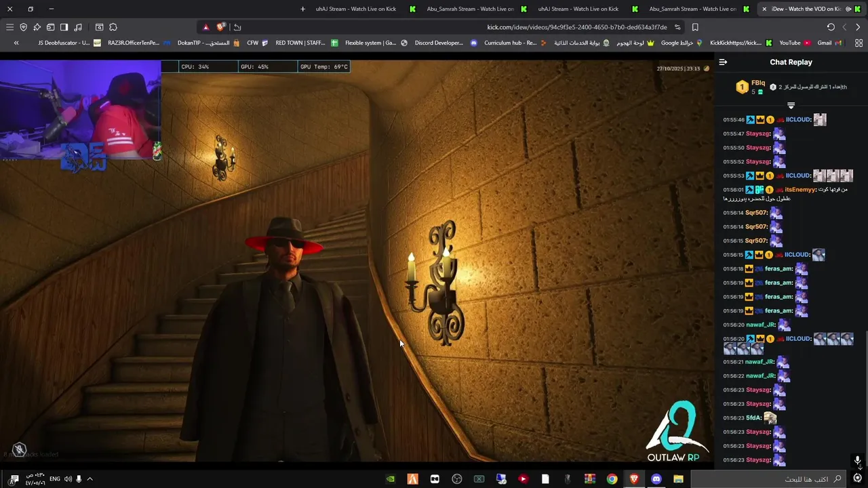
Task: Open the NVIDIA app taskbar icon
Action: click(x=391, y=479)
